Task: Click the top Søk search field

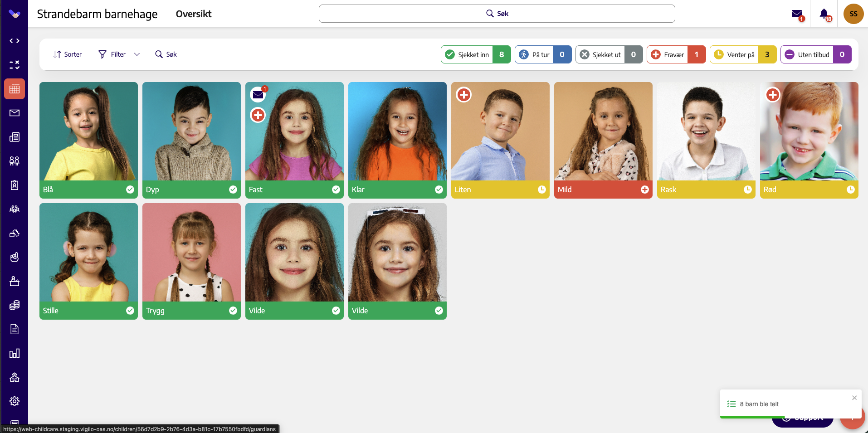Action: pos(497,14)
